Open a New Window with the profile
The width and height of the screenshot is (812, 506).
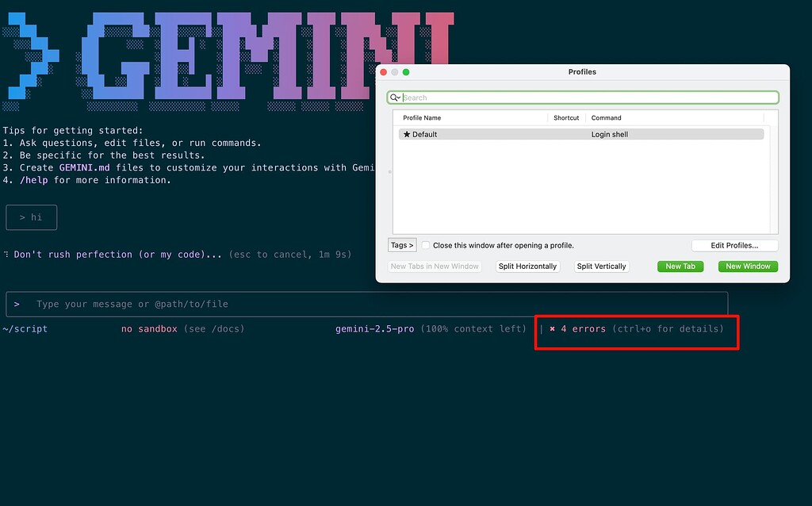[748, 266]
